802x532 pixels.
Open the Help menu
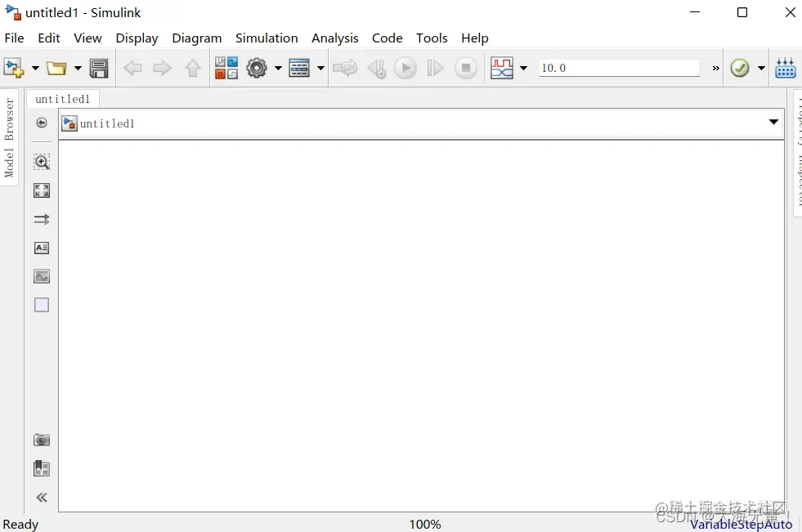coord(475,38)
